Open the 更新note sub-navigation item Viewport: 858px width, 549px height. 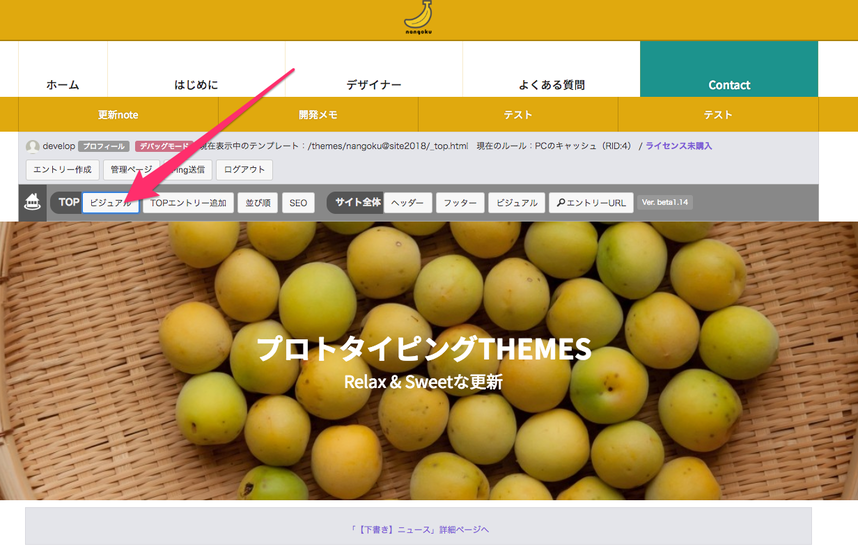[x=118, y=114]
